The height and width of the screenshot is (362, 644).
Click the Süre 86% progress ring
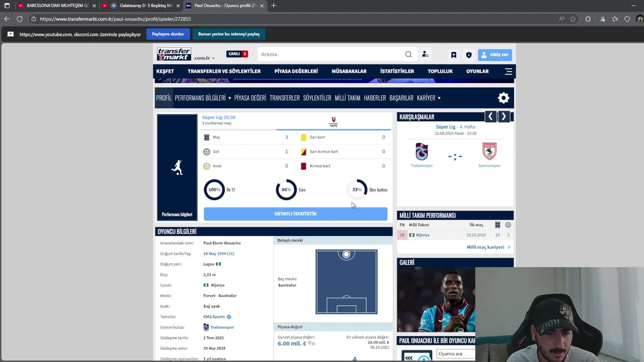click(x=286, y=190)
